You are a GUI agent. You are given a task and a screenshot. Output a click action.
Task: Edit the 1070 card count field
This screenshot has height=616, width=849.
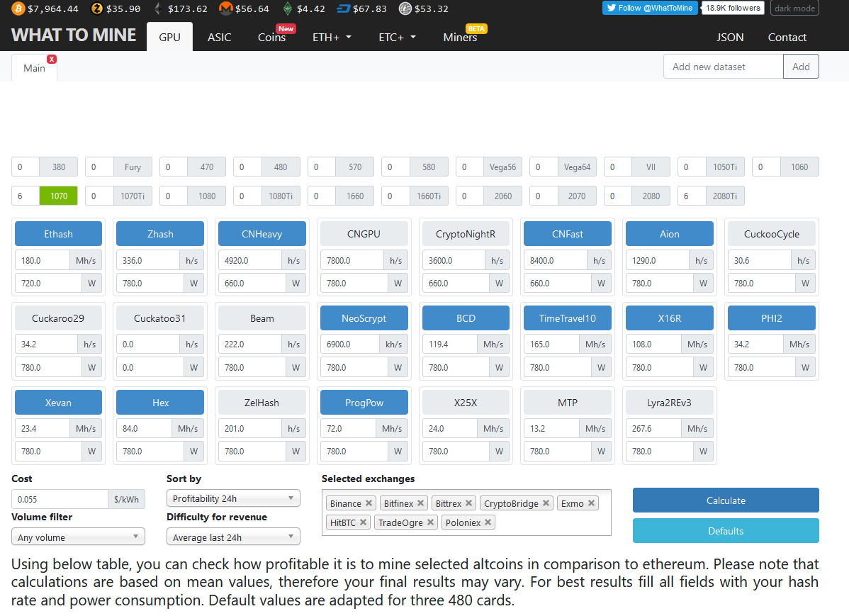click(x=26, y=196)
